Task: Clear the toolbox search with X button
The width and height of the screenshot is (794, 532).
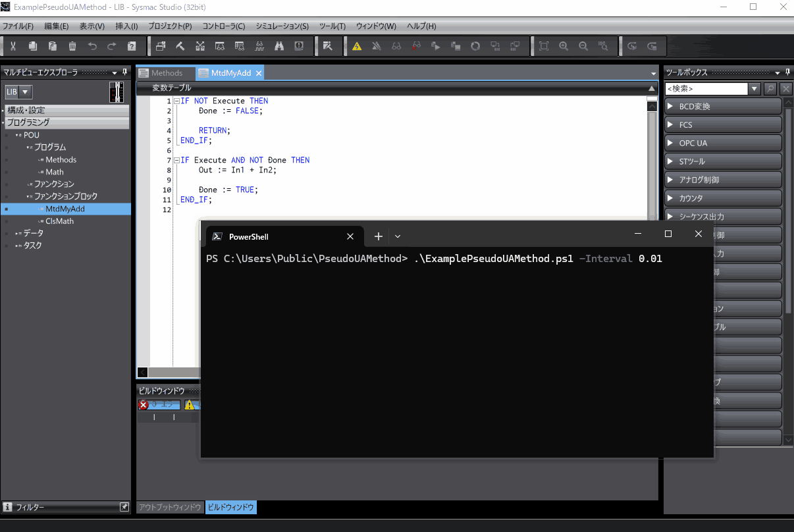Action: tap(786, 88)
